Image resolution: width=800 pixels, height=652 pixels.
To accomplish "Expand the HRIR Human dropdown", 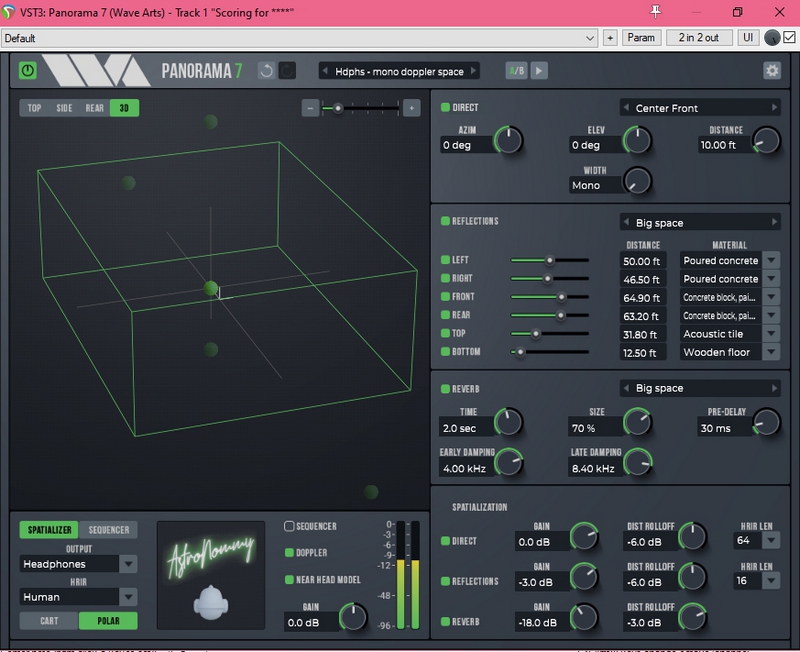I will tap(127, 597).
